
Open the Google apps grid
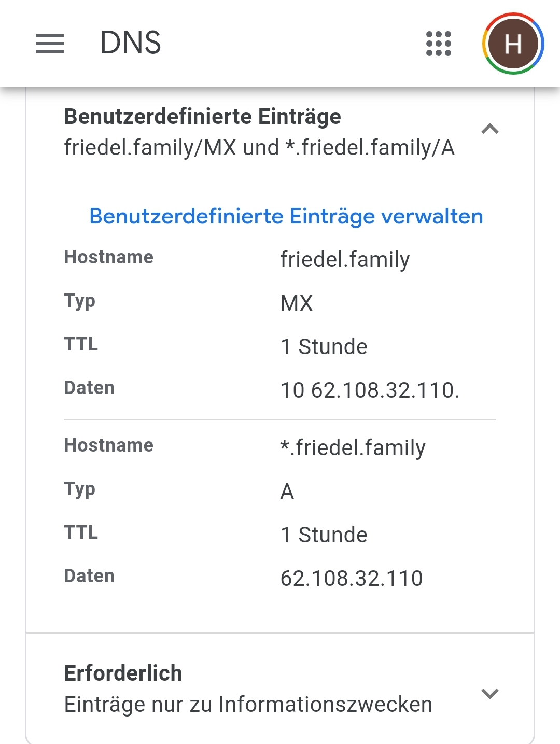pos(439,44)
